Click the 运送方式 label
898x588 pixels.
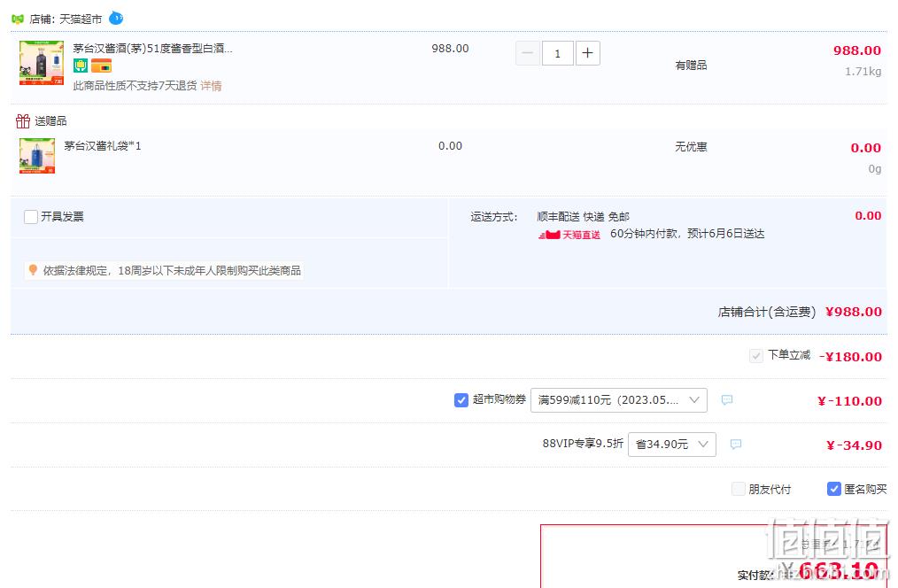[x=493, y=216]
